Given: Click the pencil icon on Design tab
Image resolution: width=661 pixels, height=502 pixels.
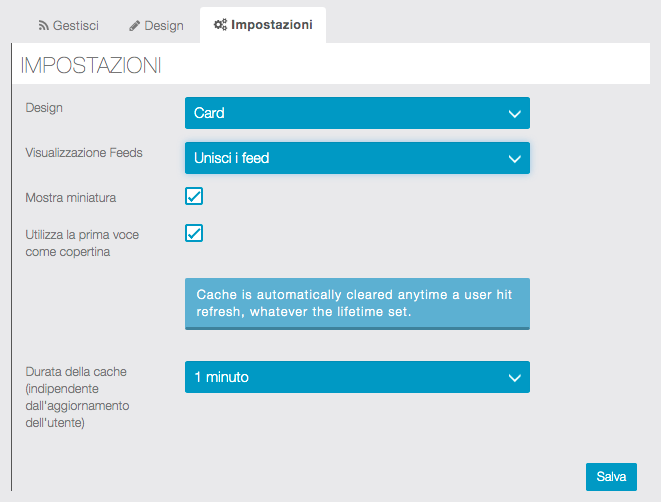Looking at the screenshot, I should click(x=135, y=25).
